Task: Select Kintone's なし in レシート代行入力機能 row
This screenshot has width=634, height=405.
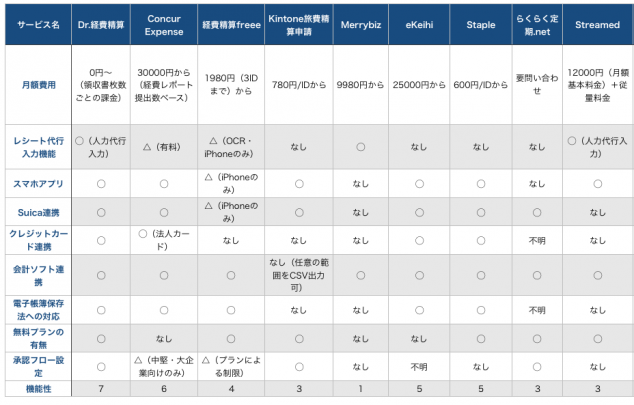Action: click(x=299, y=147)
